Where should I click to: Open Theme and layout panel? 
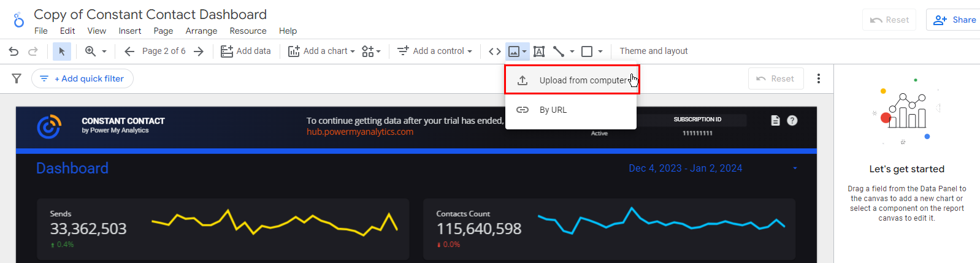coord(653,51)
